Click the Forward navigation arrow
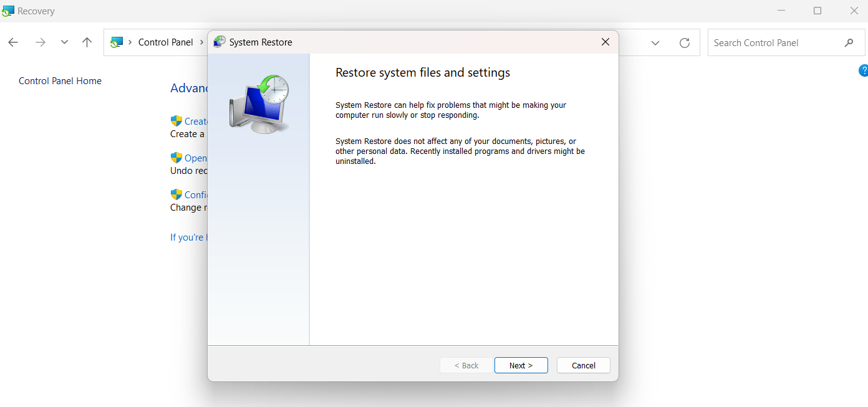This screenshot has width=868, height=407. point(41,42)
